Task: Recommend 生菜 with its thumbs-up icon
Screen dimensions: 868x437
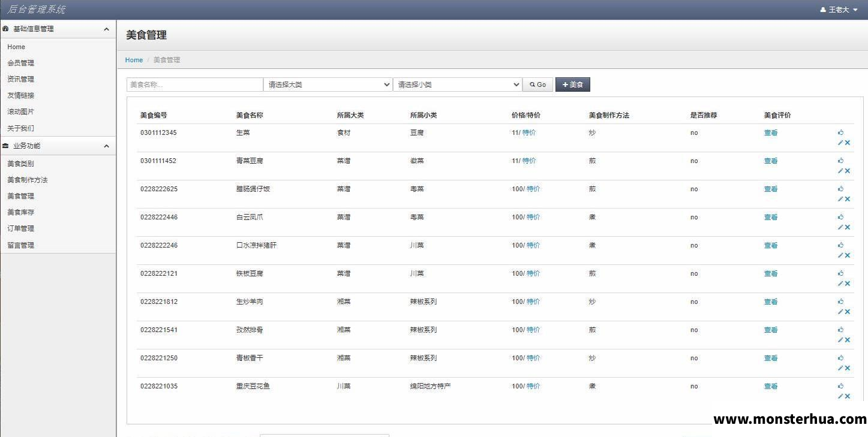Action: [841, 132]
